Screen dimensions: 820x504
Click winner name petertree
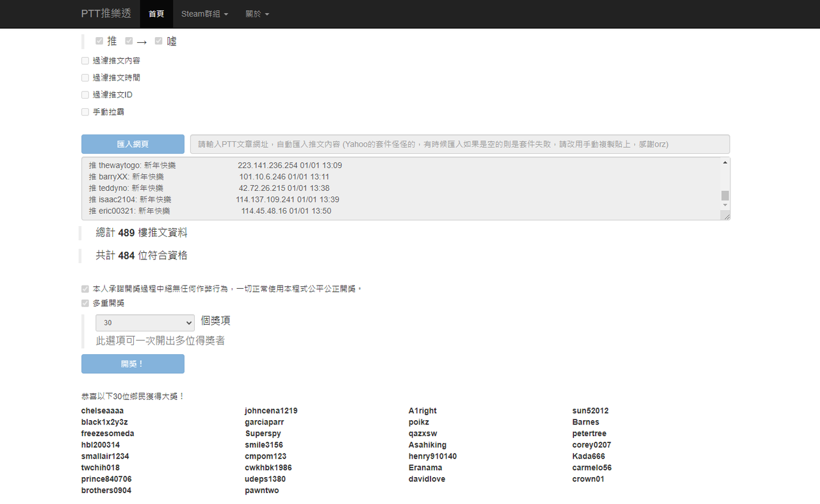[589, 434]
